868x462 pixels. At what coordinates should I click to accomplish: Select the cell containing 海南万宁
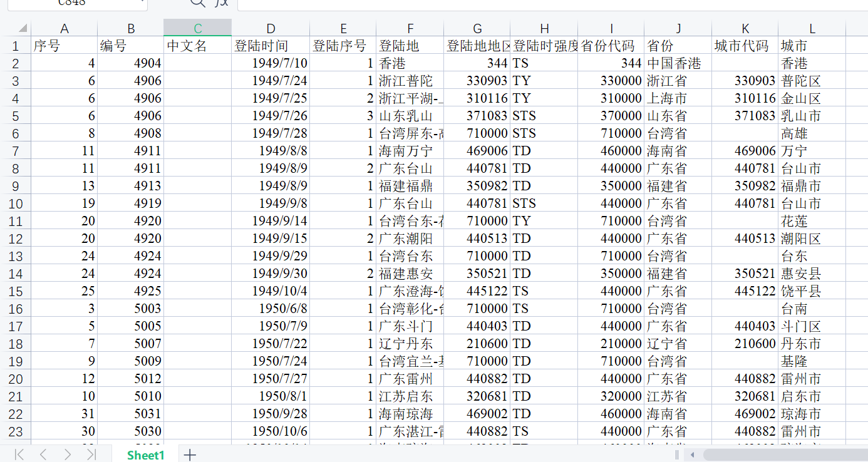point(410,151)
